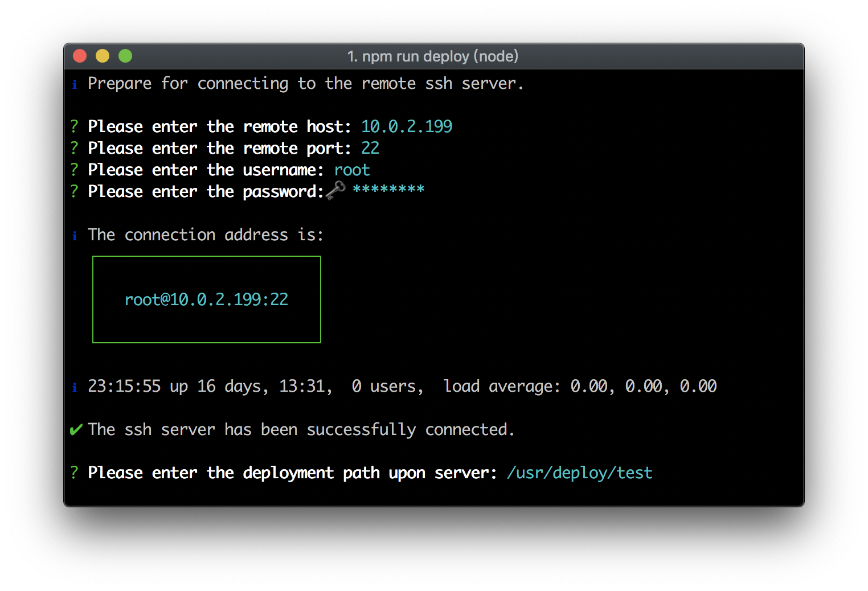Click 'Please enter the deployment path upon server:' text

[x=292, y=473]
